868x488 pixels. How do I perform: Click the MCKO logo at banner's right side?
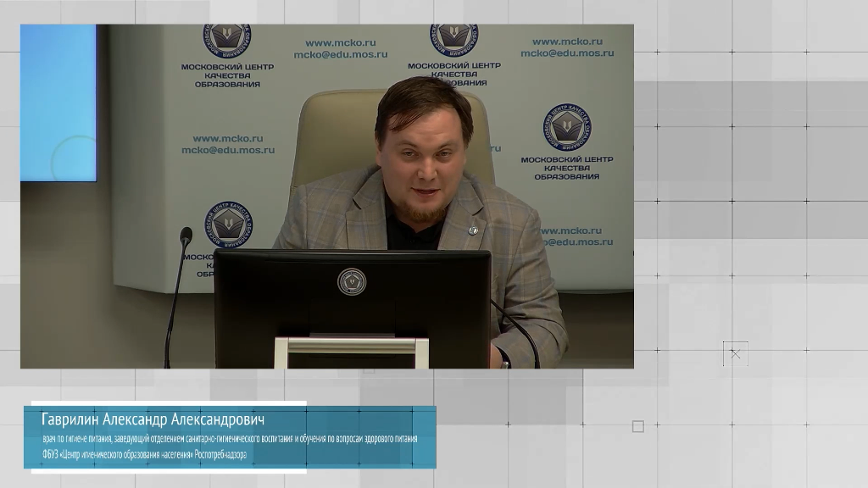coord(566,127)
